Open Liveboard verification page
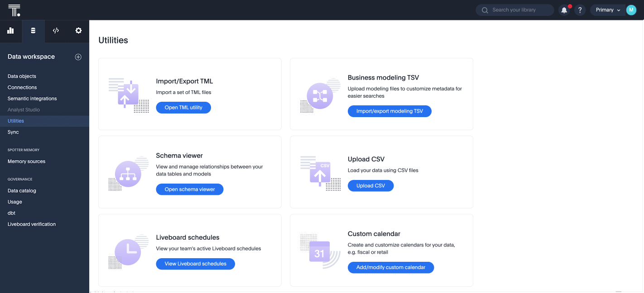The height and width of the screenshot is (293, 644). click(x=32, y=224)
